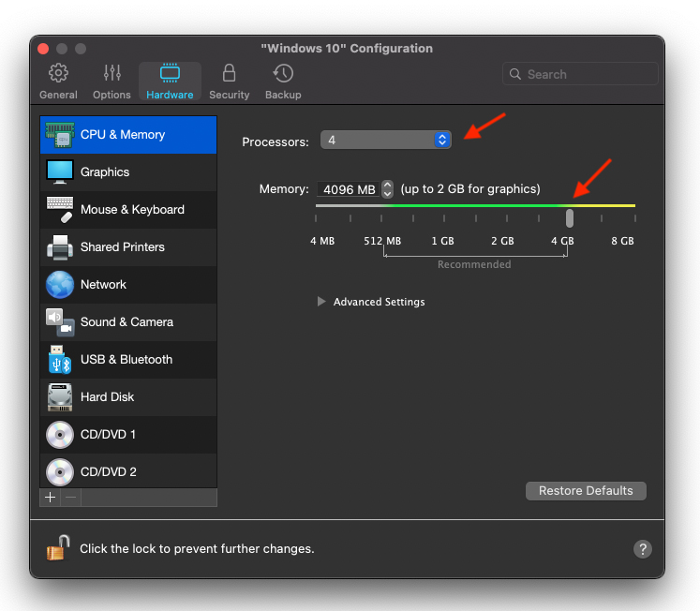Remove the selected device with minus
The height and width of the screenshot is (611, 700).
click(70, 498)
